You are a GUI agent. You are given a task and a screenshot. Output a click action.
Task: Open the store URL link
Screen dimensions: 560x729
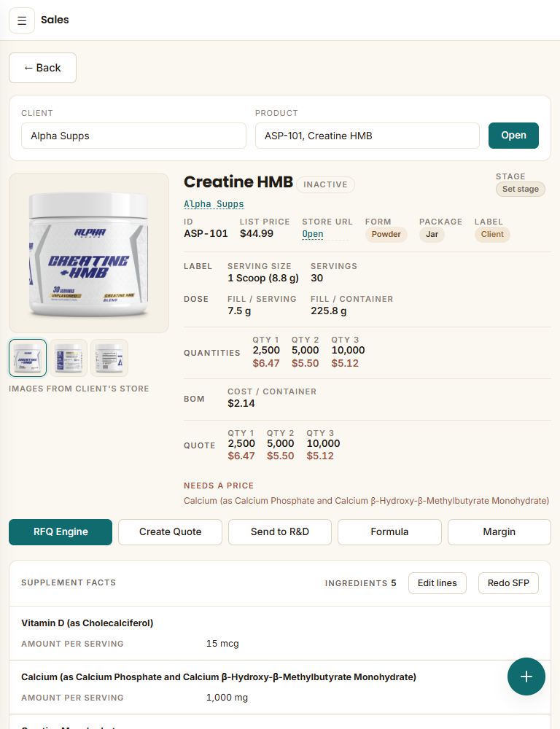click(313, 234)
